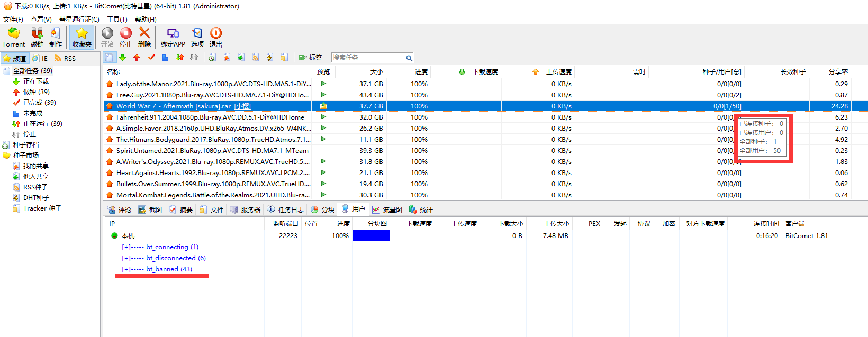Open 我的共享 in the sidebar
Viewport: 868px width, 337px height.
(35, 166)
